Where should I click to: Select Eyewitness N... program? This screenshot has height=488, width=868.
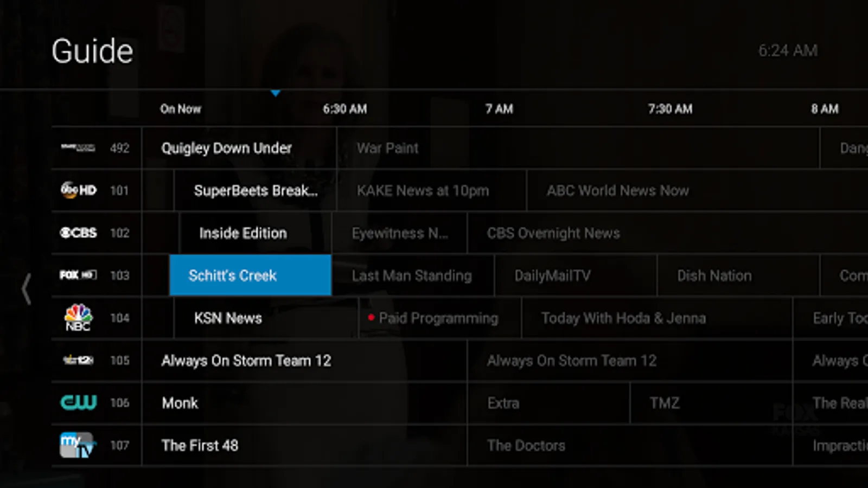coord(399,233)
